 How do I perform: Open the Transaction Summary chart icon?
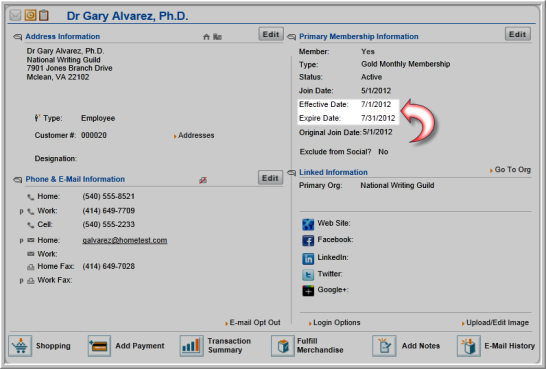pyautogui.click(x=191, y=346)
